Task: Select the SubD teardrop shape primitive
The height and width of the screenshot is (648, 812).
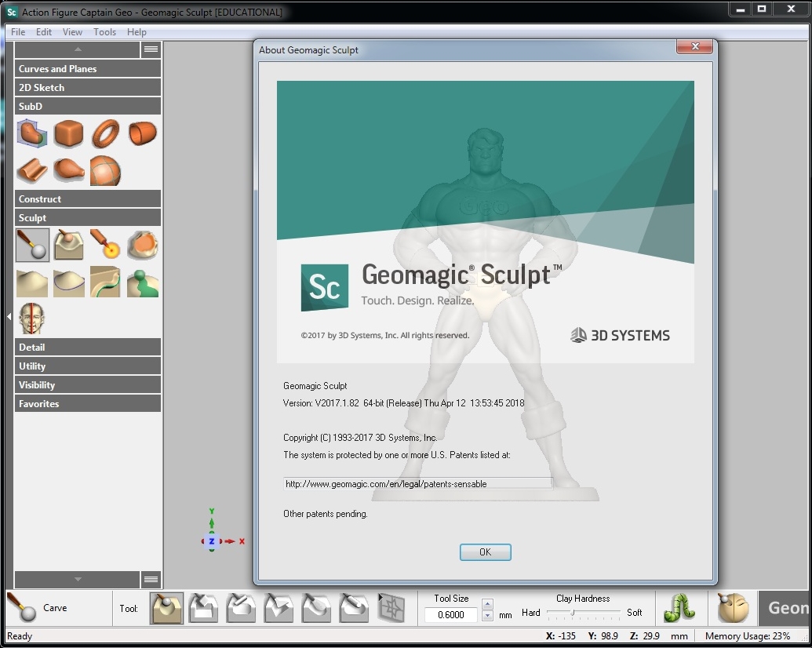Action: click(x=69, y=171)
